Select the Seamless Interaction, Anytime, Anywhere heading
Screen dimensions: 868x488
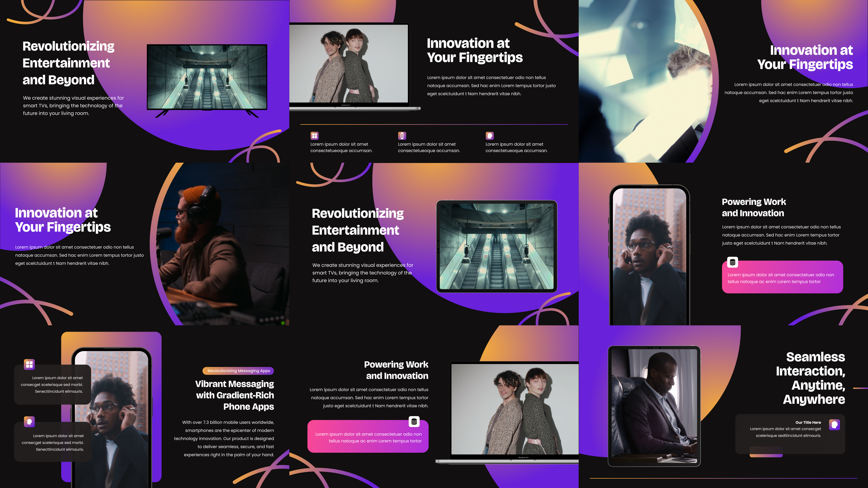tap(810, 378)
